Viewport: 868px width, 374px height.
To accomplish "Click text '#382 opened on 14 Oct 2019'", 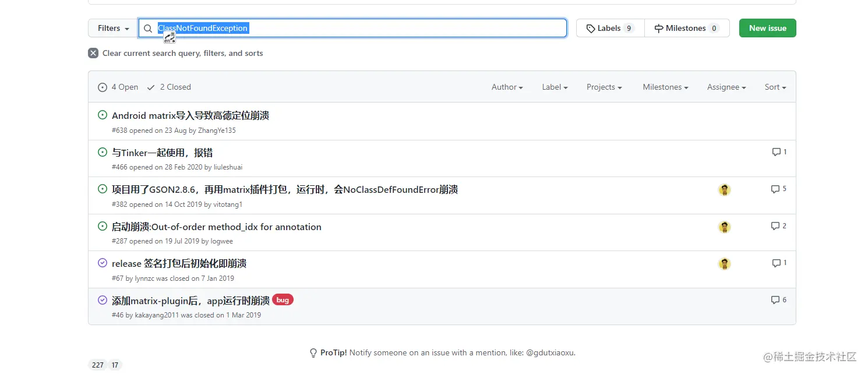I will [x=157, y=204].
